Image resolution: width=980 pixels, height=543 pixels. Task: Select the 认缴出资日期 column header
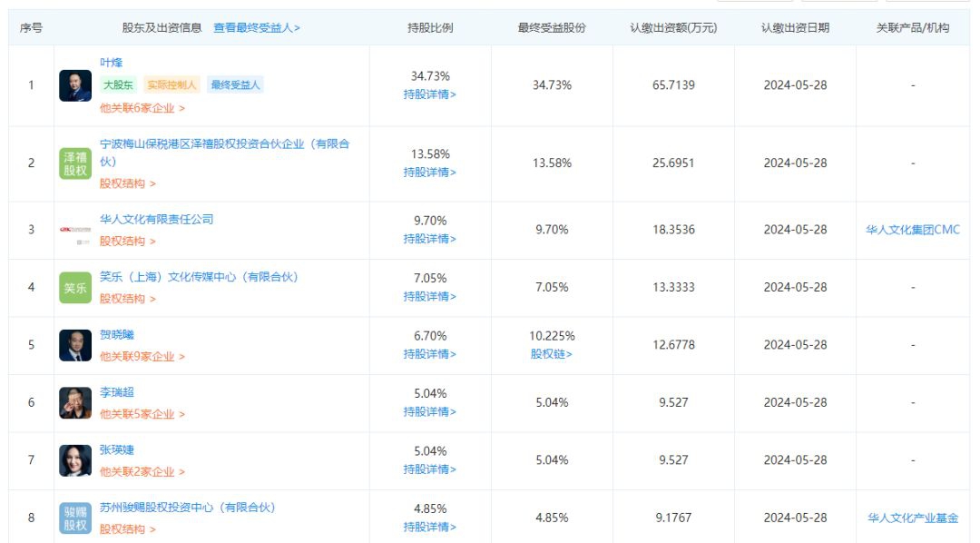tap(795, 28)
